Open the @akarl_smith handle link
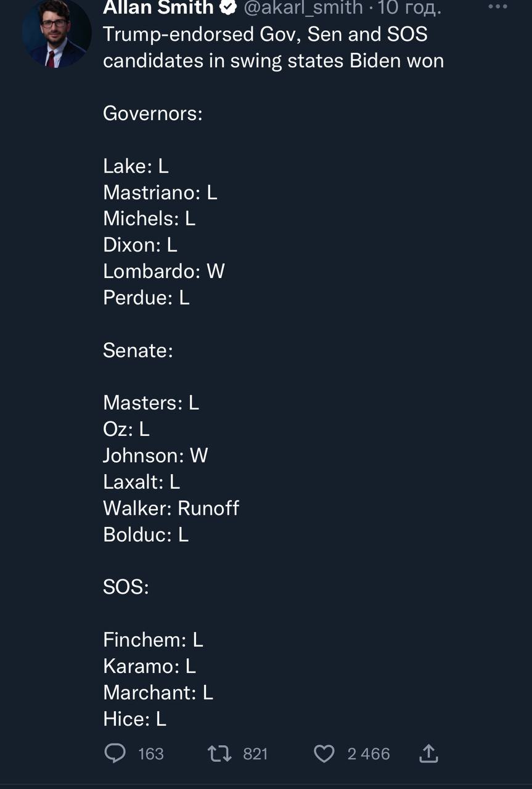Image resolution: width=532 pixels, height=789 pixels. (303, 7)
